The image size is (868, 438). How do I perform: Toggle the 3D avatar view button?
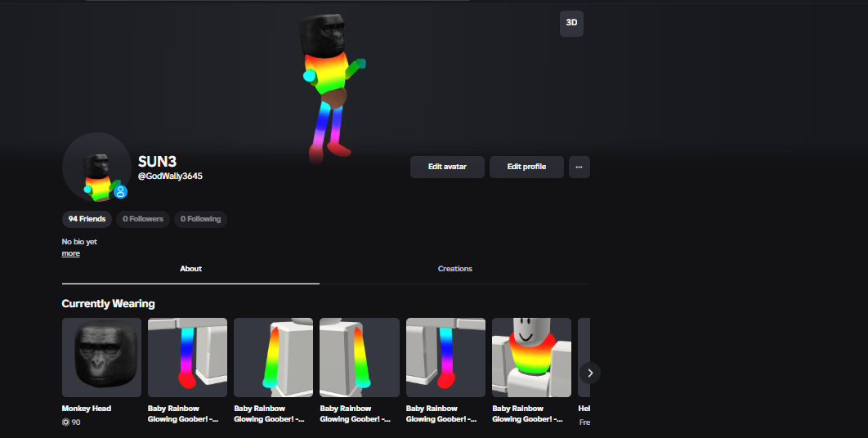point(571,23)
